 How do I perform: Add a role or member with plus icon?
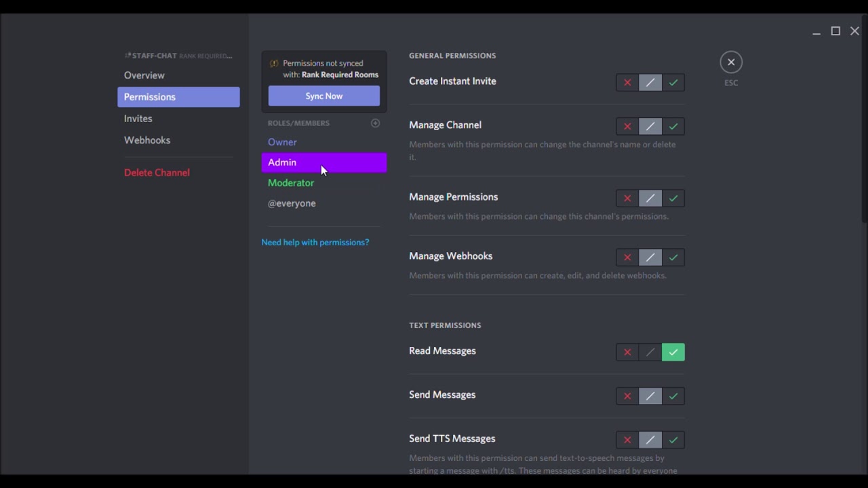[x=375, y=123]
